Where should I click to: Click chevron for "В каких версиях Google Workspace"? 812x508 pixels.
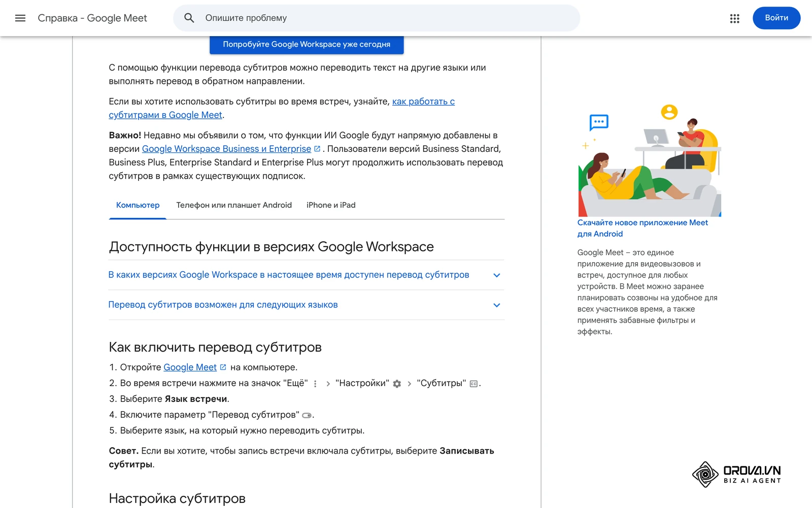[497, 275]
